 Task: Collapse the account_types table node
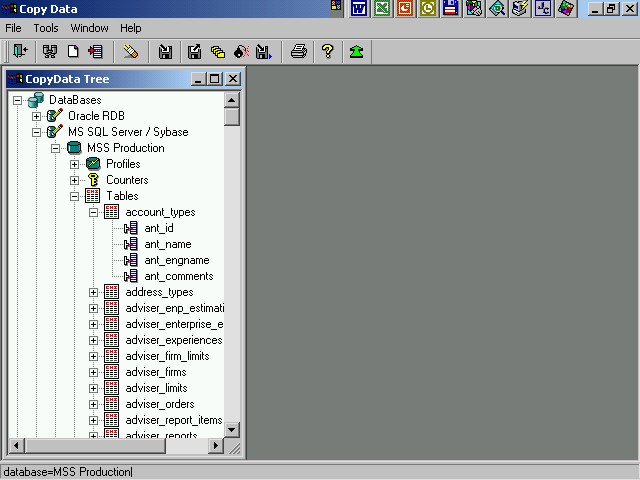(x=94, y=212)
